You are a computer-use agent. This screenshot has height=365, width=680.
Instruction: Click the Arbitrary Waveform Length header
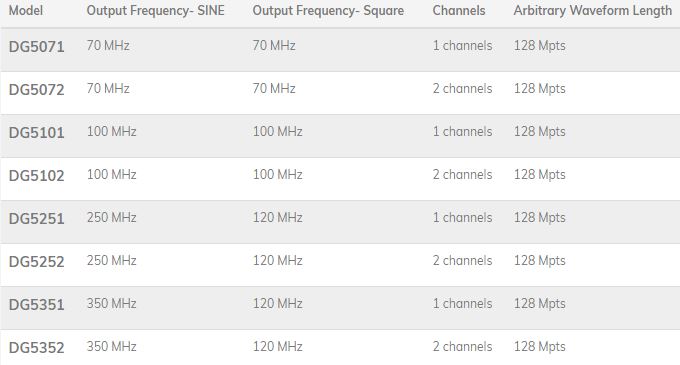(x=593, y=11)
